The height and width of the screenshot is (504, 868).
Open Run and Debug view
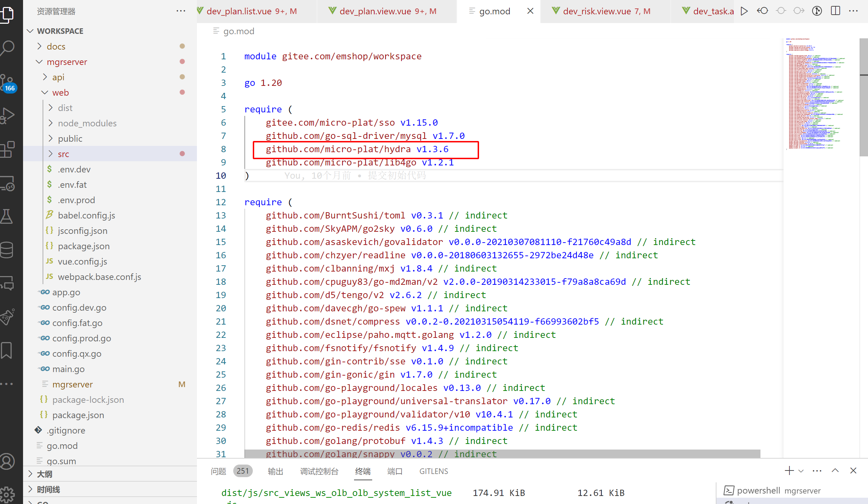coord(8,115)
